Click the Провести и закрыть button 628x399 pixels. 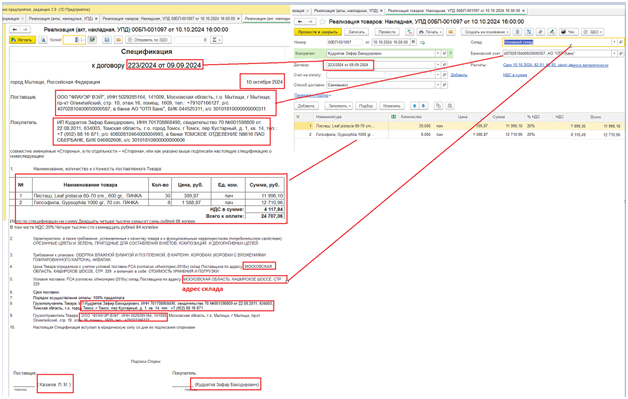coord(318,32)
